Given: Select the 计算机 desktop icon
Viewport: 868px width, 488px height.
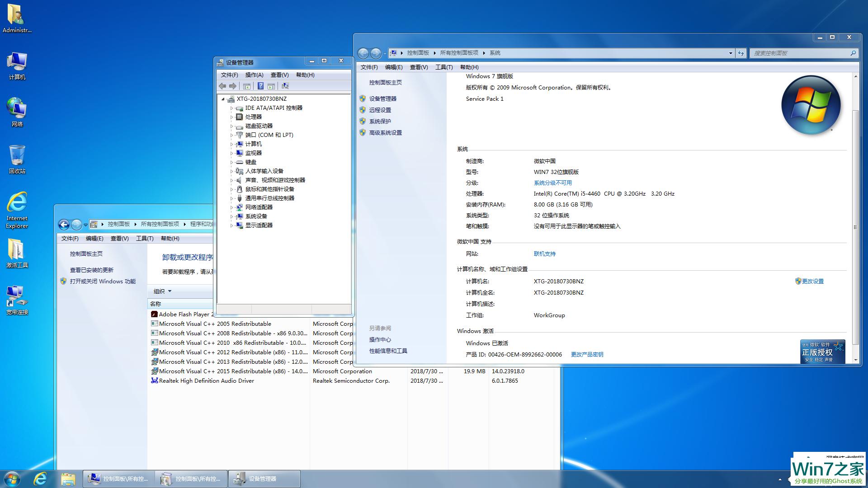Looking at the screenshot, I should pos(17,66).
